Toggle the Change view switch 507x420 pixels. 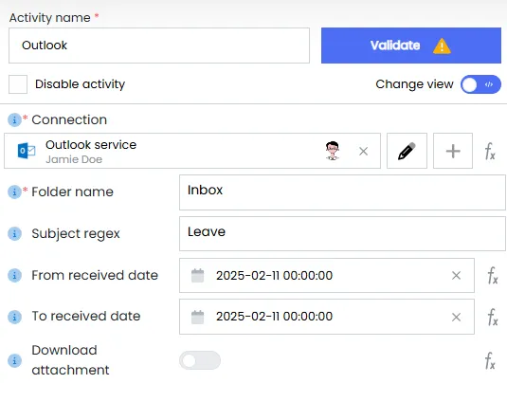click(480, 84)
